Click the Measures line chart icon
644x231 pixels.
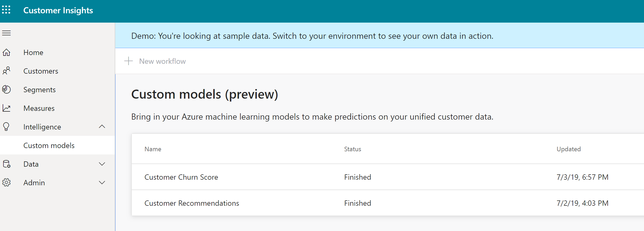(x=6, y=108)
